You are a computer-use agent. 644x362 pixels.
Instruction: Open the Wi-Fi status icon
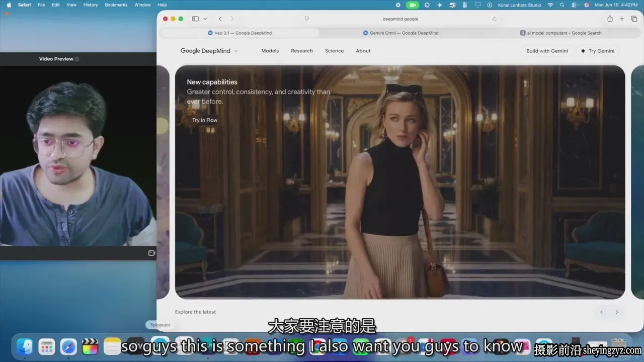point(550,5)
